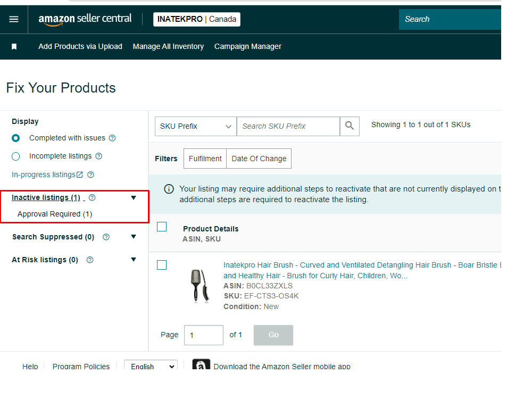Open help icon beside Search Suppressed
Viewport: 532px width, 399px height.
click(x=106, y=237)
